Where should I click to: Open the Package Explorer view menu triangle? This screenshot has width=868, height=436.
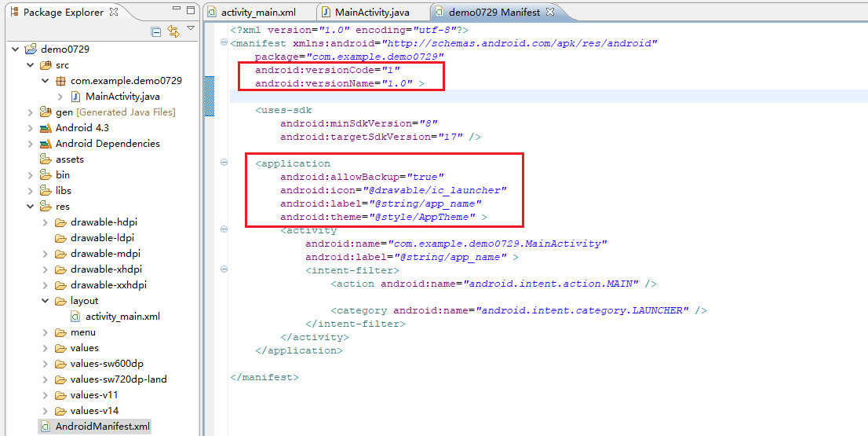coord(191,27)
